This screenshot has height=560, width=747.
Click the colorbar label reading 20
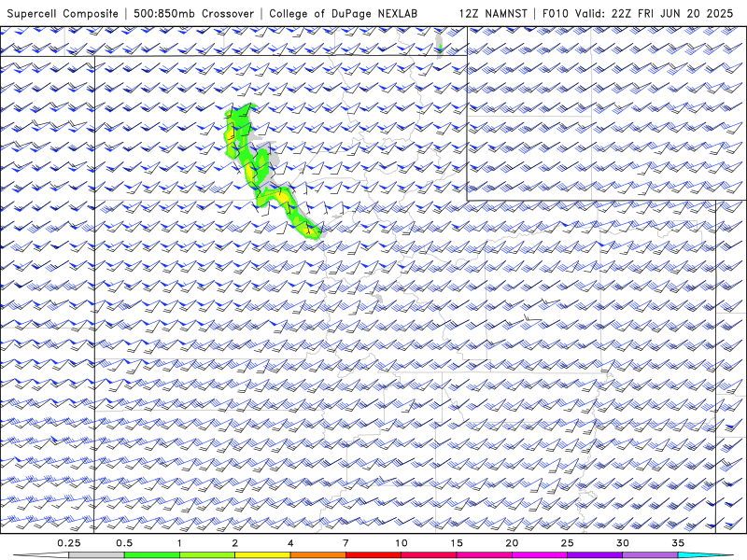point(512,543)
